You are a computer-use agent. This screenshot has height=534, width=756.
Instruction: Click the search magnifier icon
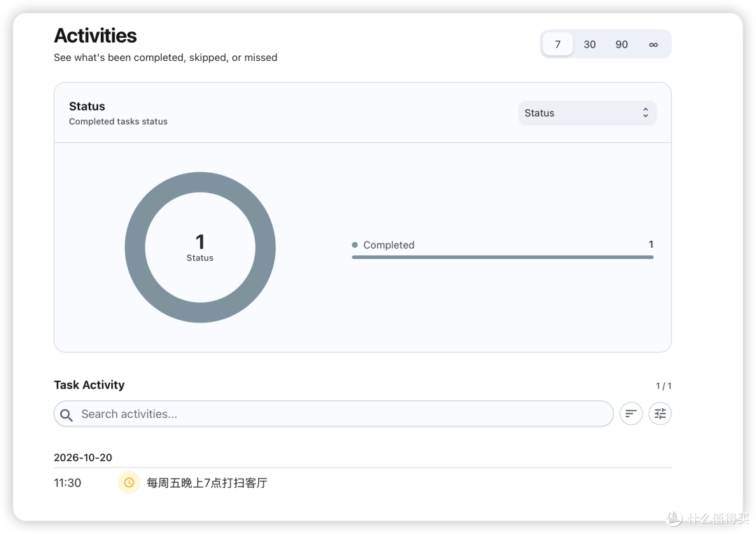click(66, 414)
